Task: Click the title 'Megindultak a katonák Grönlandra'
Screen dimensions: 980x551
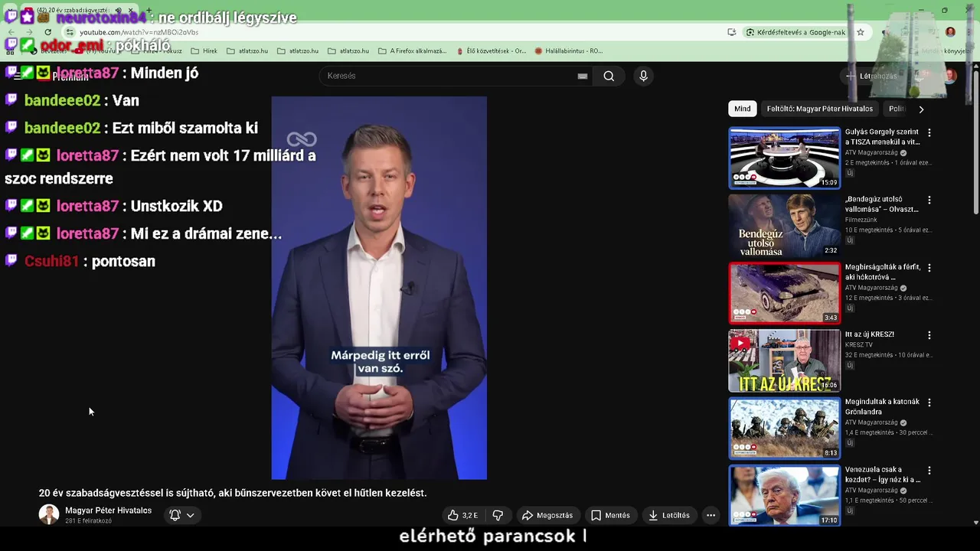Action: pos(882,406)
